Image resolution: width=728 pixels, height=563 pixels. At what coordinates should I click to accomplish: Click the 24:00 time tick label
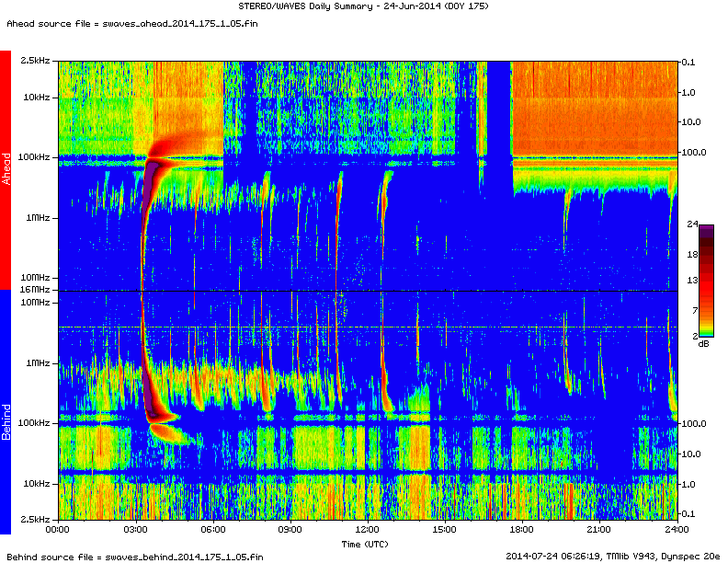[x=677, y=530]
